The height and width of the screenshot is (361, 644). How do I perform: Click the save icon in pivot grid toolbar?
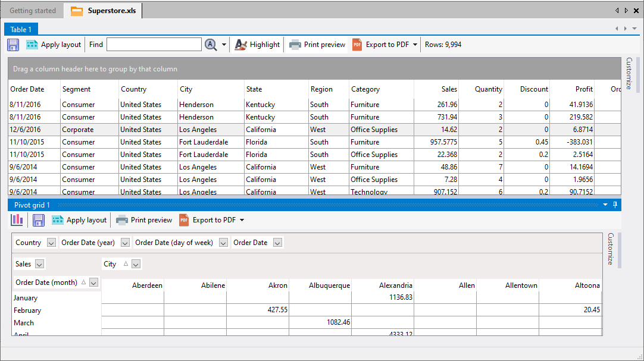[39, 220]
